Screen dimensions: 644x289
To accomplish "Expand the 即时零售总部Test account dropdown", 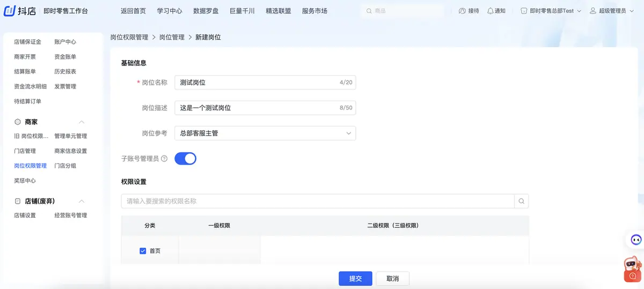I will [x=579, y=11].
